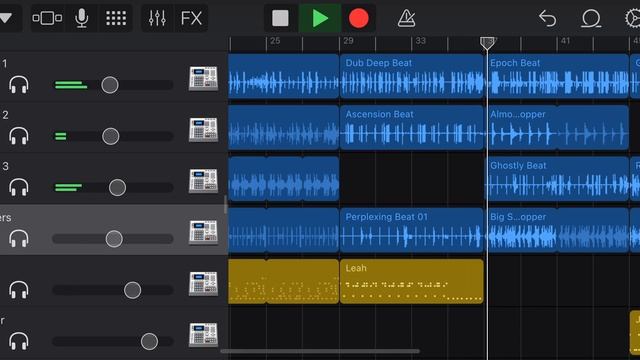Select track 1's unnamed first region
The image size is (640, 360).
click(x=284, y=76)
